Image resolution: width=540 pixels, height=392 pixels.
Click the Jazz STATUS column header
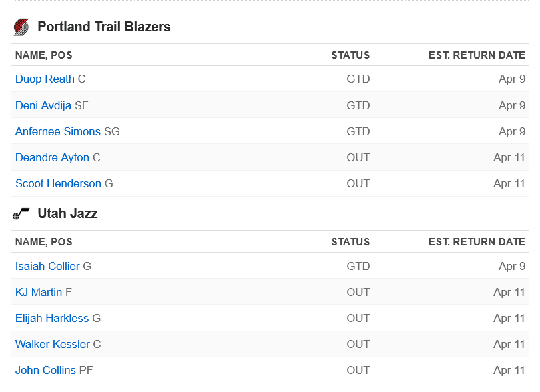[x=350, y=242]
